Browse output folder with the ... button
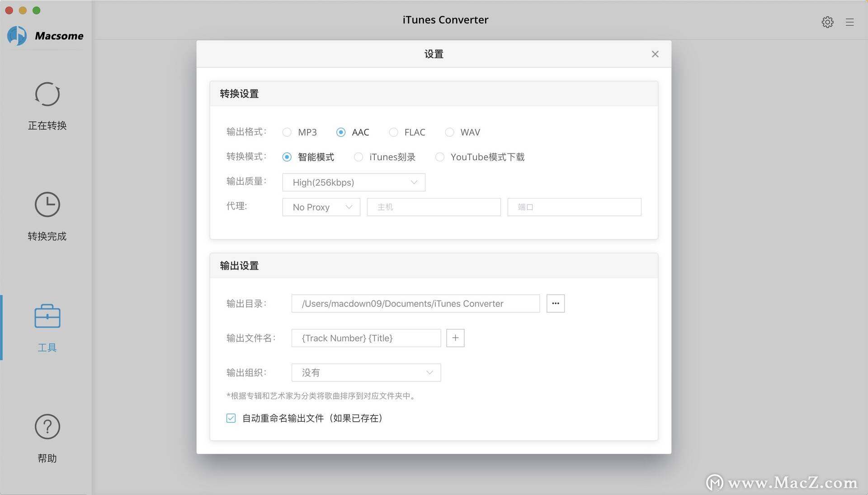Viewport: 868px width, 495px height. [x=556, y=304]
